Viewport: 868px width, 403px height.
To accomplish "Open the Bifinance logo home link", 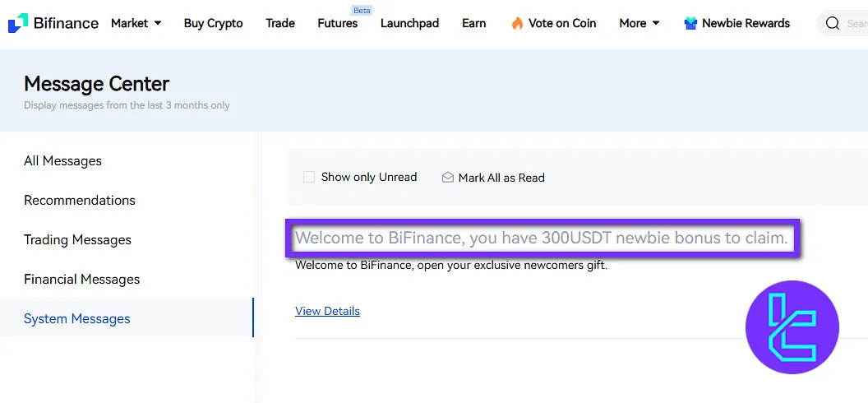I will [x=53, y=23].
